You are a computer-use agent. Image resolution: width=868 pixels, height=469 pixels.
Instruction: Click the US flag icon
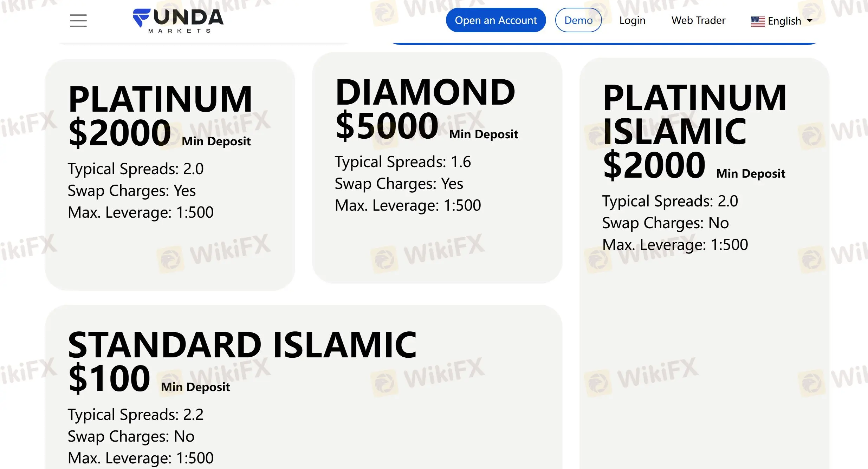[x=758, y=21]
